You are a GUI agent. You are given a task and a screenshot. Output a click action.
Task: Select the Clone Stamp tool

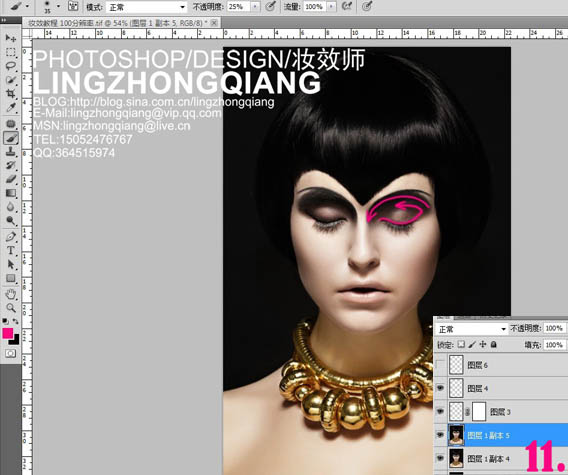click(11, 151)
